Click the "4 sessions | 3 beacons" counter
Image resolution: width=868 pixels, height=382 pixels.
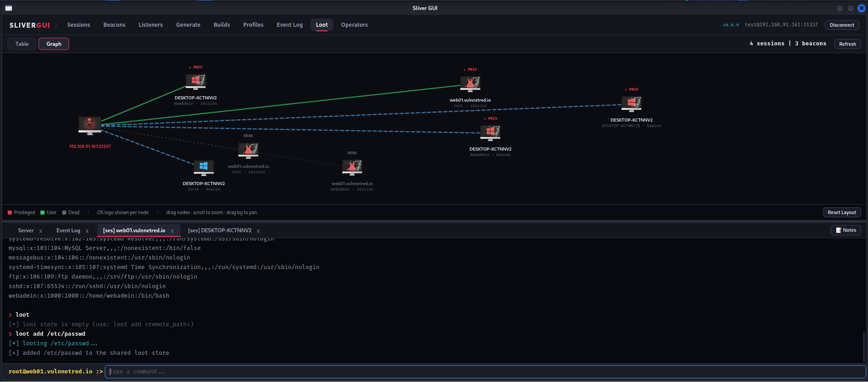point(788,44)
